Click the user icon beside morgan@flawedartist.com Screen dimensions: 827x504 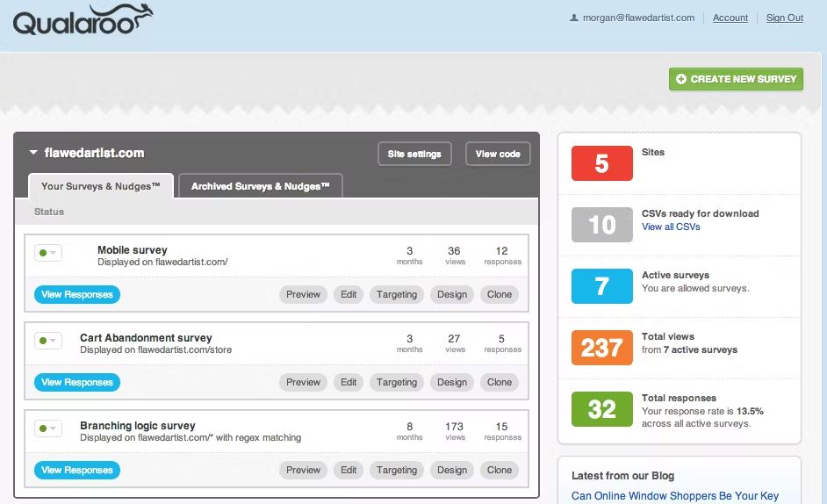[574, 18]
